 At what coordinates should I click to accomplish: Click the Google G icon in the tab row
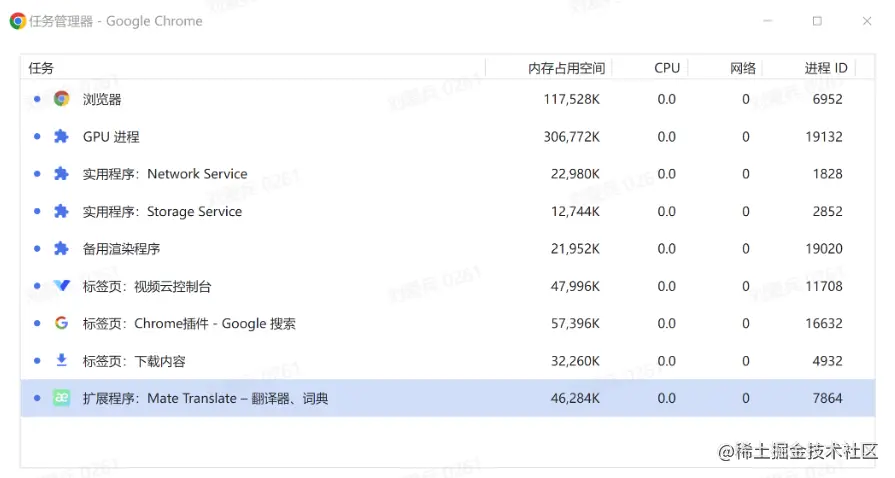[x=62, y=323]
